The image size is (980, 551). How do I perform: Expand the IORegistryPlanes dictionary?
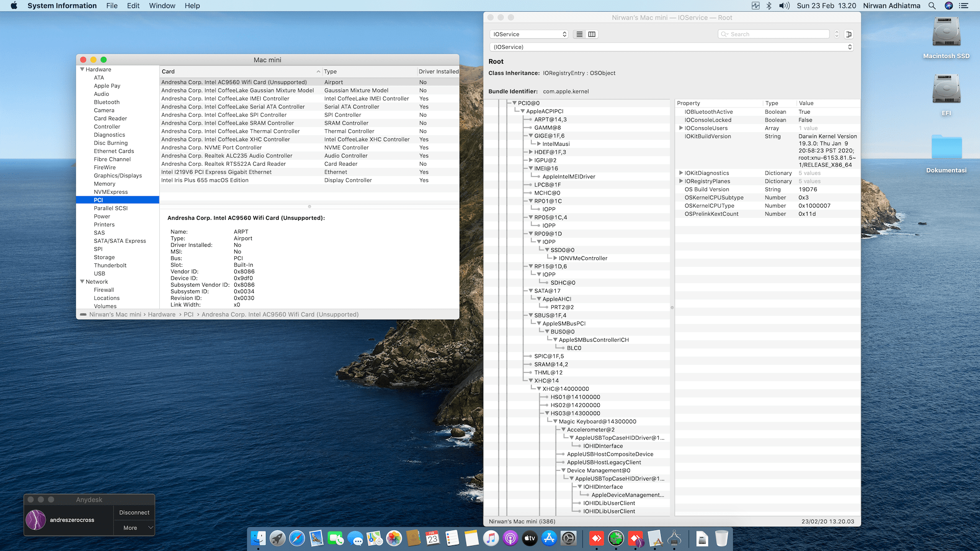681,181
